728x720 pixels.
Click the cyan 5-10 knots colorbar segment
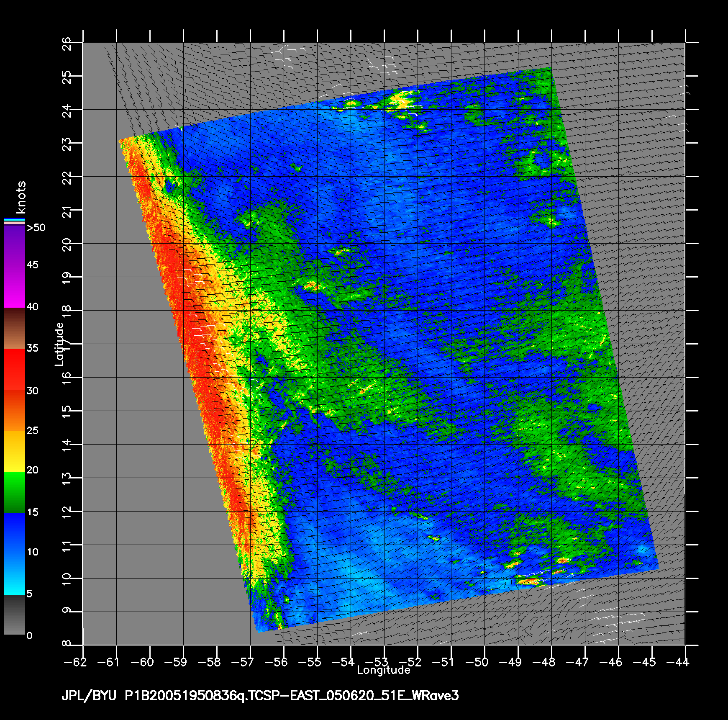[15, 574]
